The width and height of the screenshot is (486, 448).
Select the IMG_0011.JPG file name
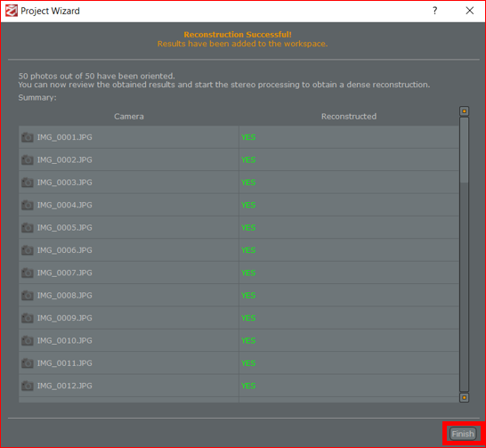tap(64, 363)
